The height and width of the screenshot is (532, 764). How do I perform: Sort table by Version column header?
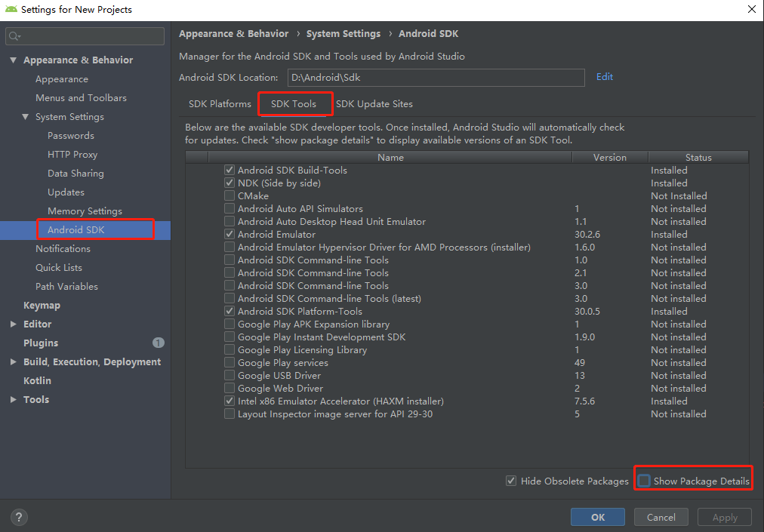coord(610,158)
